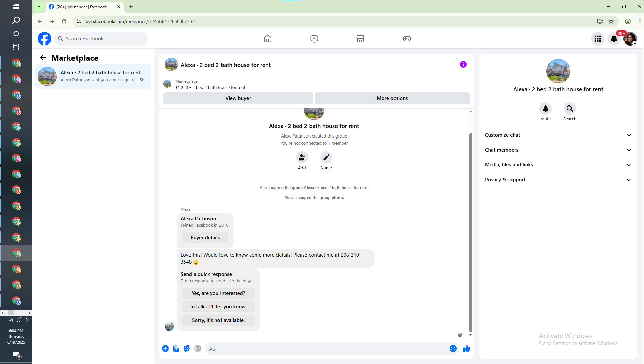Open the $1,250 listing link
The width and height of the screenshot is (644, 364).
click(210, 88)
